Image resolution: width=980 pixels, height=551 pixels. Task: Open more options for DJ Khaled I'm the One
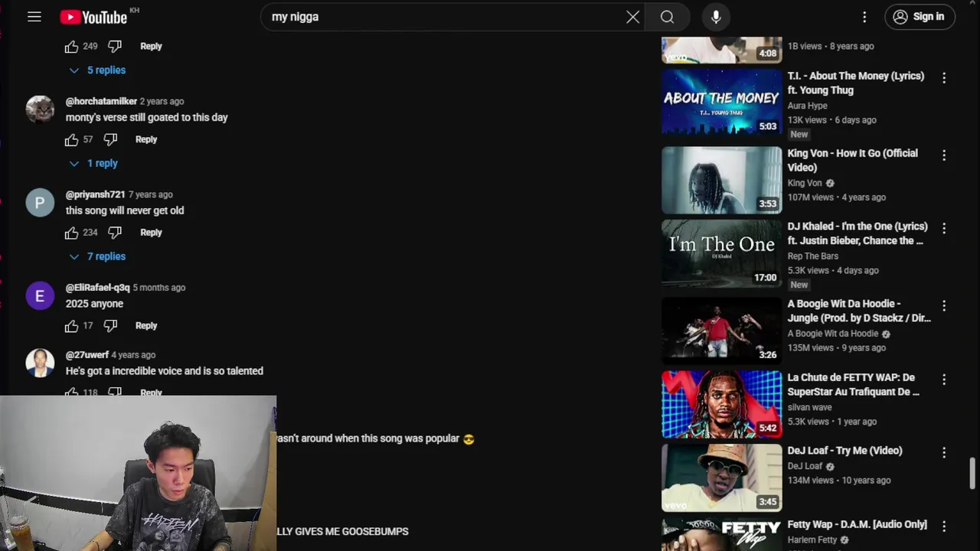pos(944,229)
